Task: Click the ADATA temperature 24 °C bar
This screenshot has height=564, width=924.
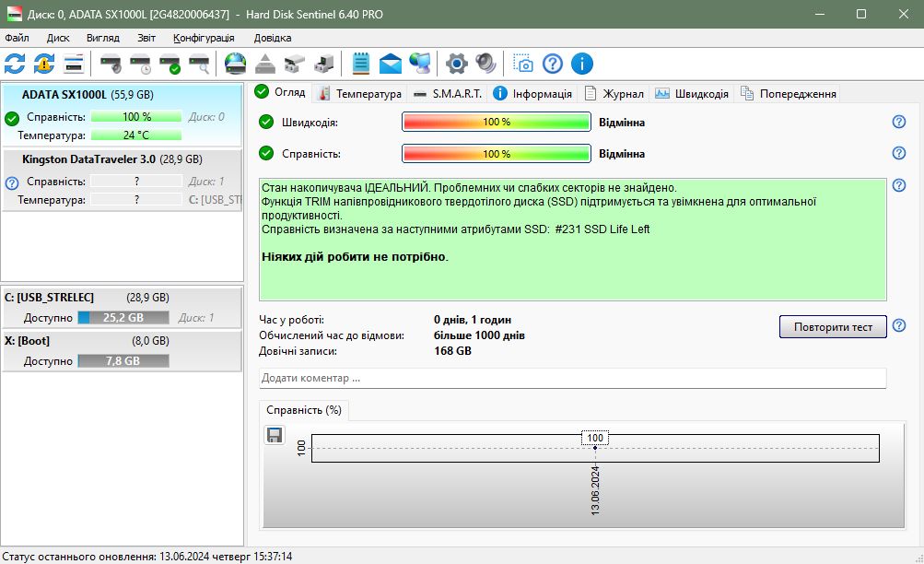Action: (x=136, y=135)
